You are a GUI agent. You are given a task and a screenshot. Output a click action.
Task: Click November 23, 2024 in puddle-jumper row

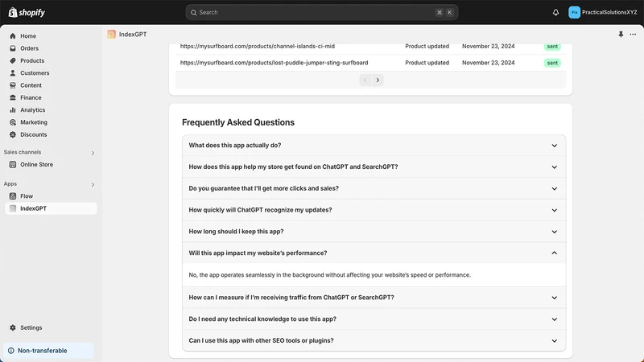(488, 63)
